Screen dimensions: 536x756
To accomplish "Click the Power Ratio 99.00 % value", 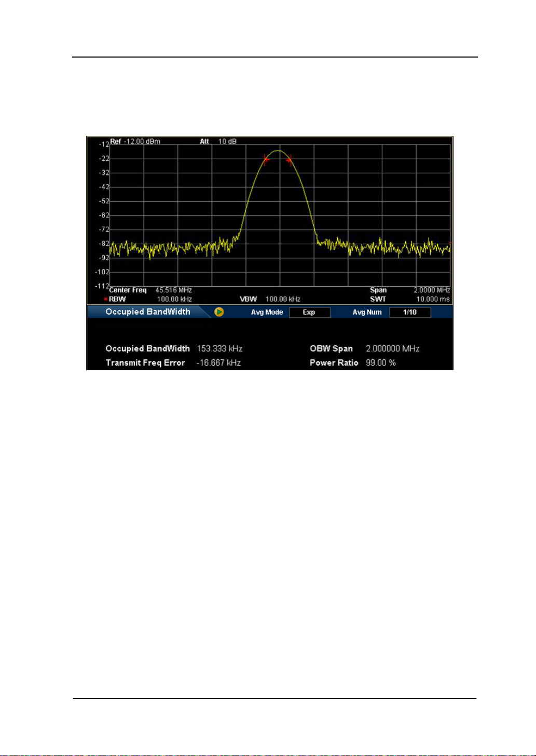I will click(381, 362).
